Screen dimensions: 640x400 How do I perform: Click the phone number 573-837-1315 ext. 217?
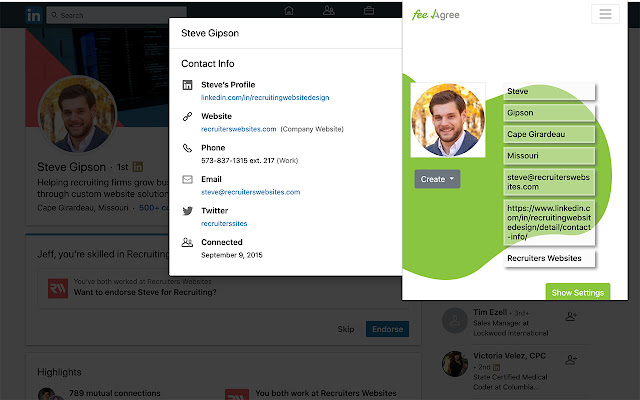(x=238, y=160)
